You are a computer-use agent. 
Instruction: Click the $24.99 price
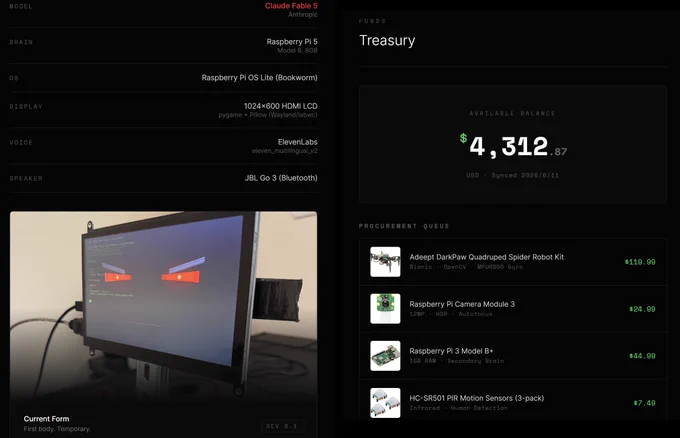click(642, 309)
